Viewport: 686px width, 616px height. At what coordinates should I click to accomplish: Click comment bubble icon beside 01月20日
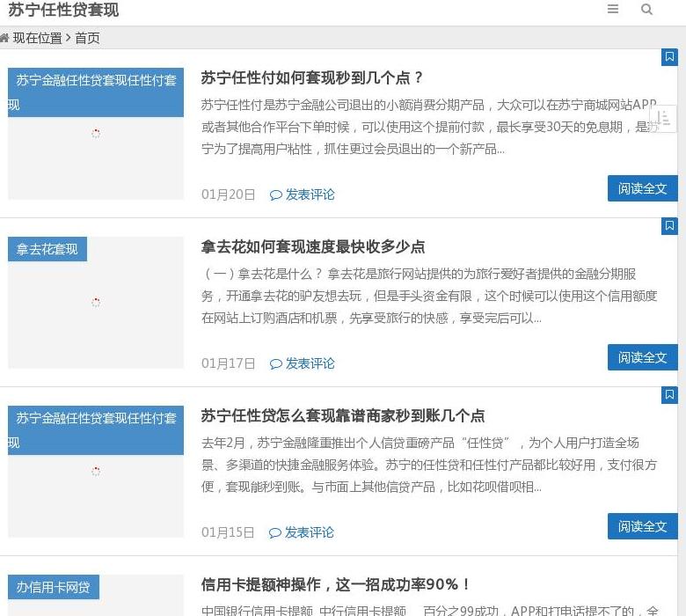(276, 195)
